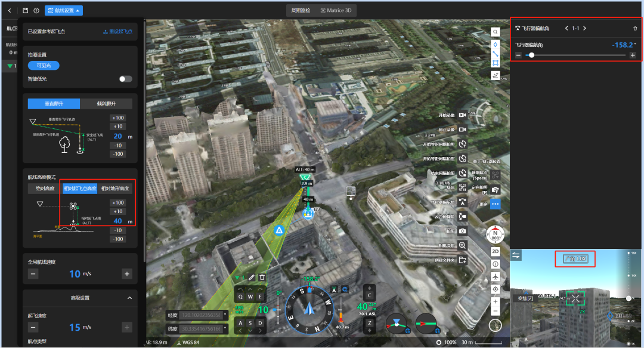Click the 更多 three-dots more actions button

click(x=496, y=204)
